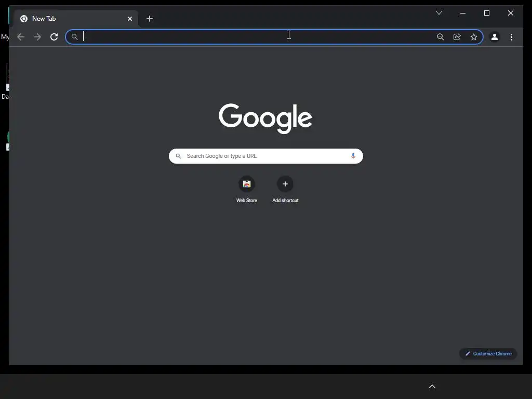Share this page via the share icon
The width and height of the screenshot is (532, 399).
tap(457, 37)
